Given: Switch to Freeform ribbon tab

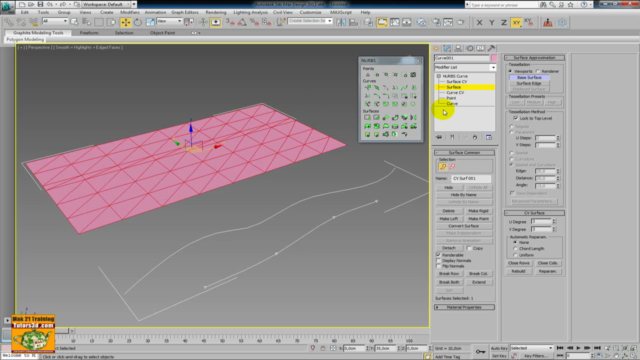Looking at the screenshot, I should tap(89, 33).
